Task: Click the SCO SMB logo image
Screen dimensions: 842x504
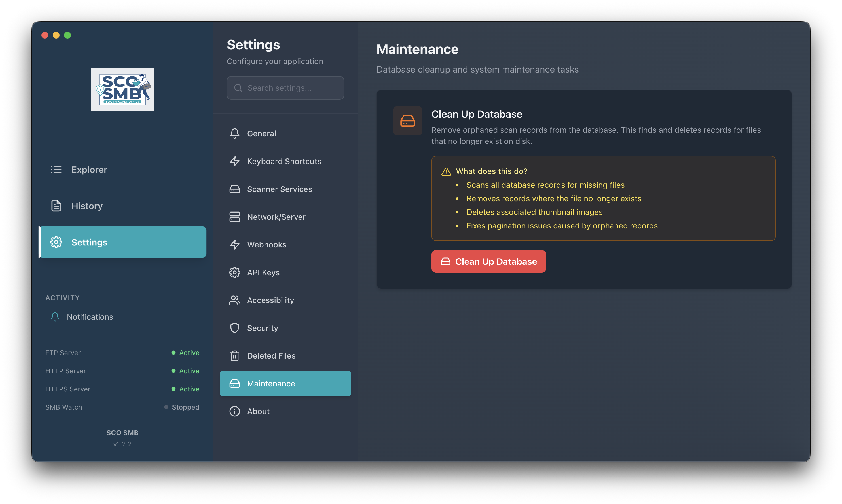Action: coord(122,90)
